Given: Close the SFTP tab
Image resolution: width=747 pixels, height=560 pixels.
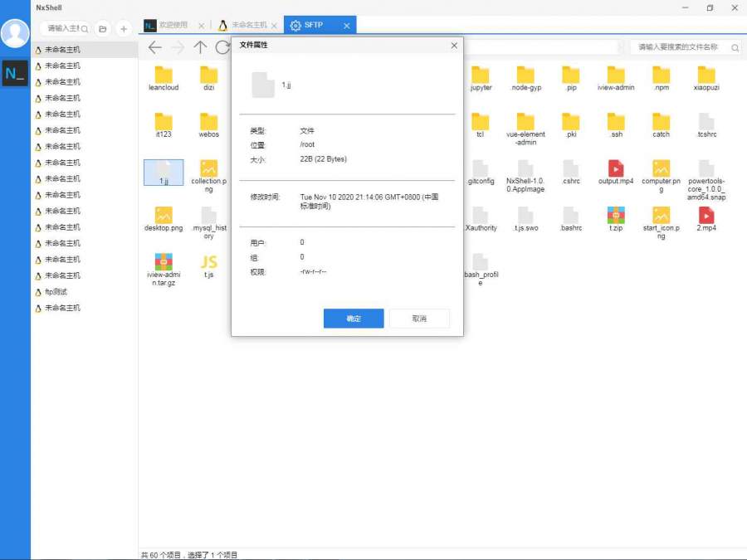Looking at the screenshot, I should (x=347, y=26).
